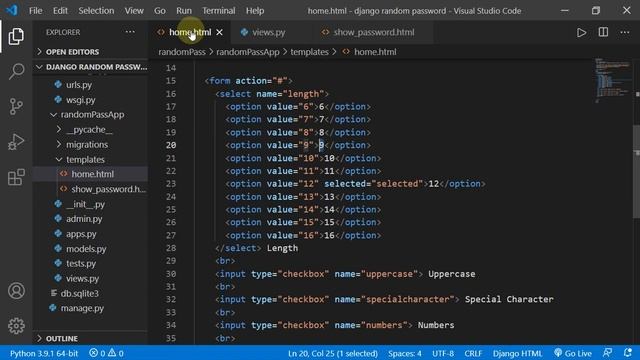Select the Python 3.9.1 64-bit interpreter
The image size is (640, 360).
coord(44,353)
